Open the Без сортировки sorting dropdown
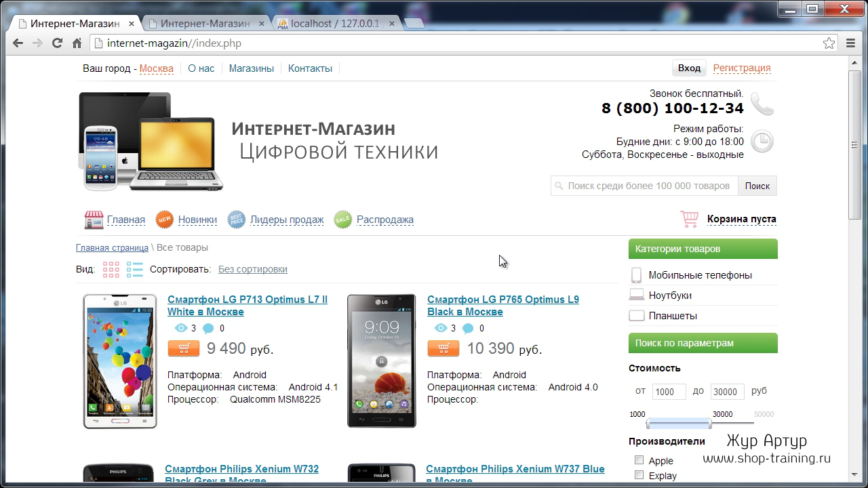Viewport: 868px width, 488px height. [253, 269]
